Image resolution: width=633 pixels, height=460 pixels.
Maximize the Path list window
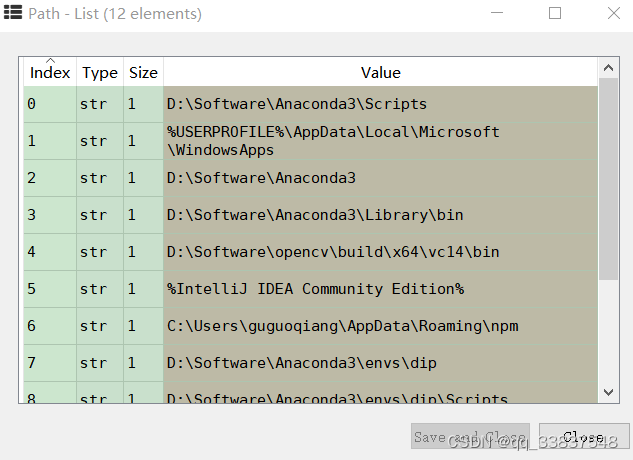(x=555, y=13)
